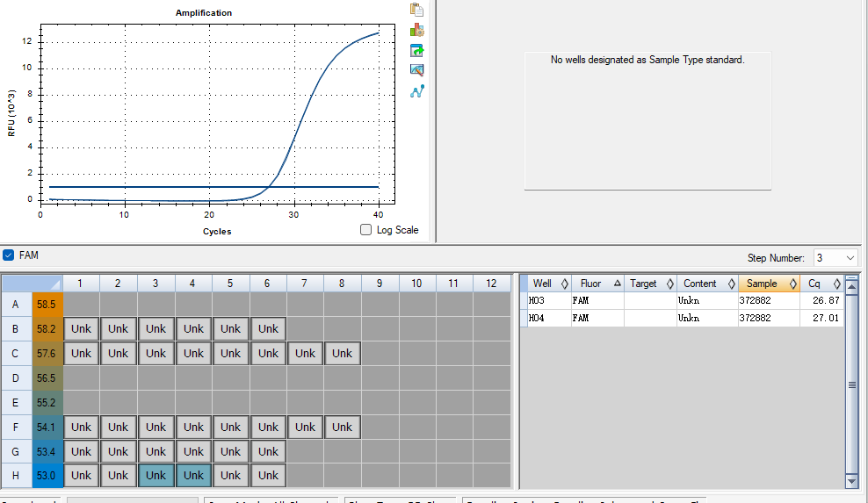Screen dimensions: 868x503
Task: Select plate column 7 header
Action: 305,284
